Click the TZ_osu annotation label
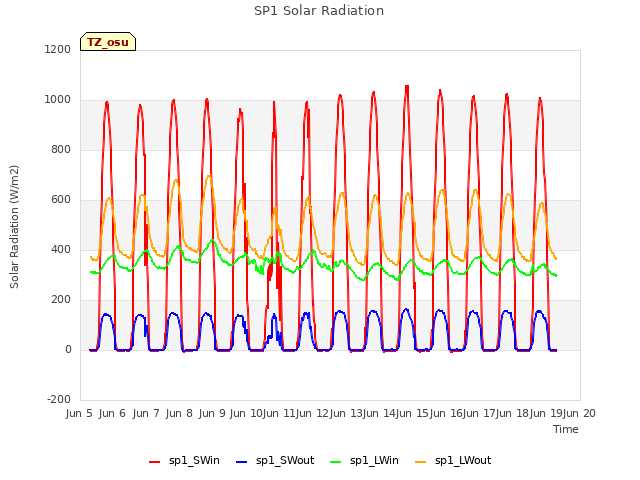The width and height of the screenshot is (640, 480). tap(108, 42)
